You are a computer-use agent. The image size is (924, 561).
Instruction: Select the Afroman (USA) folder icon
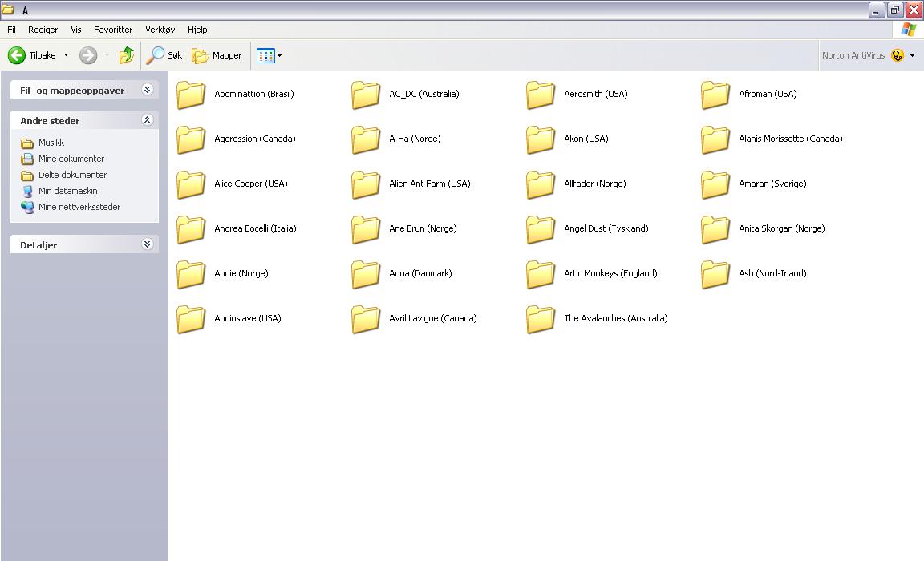[715, 95]
